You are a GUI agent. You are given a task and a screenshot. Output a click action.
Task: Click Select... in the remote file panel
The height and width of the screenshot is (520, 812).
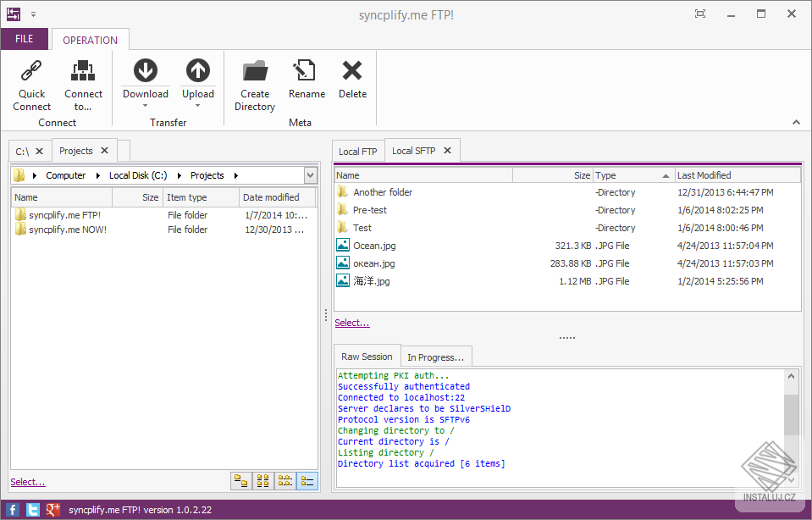pyautogui.click(x=352, y=322)
